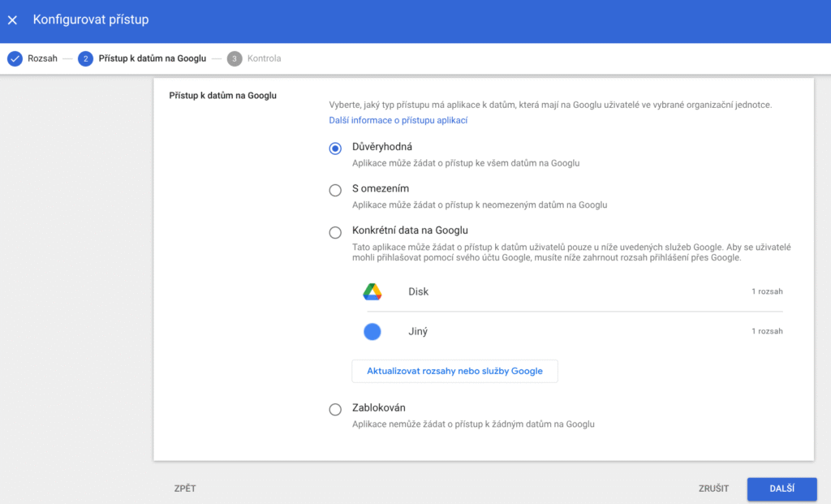This screenshot has width=831, height=504.
Task: Click the blue circle Jiný service icon
Action: click(372, 331)
